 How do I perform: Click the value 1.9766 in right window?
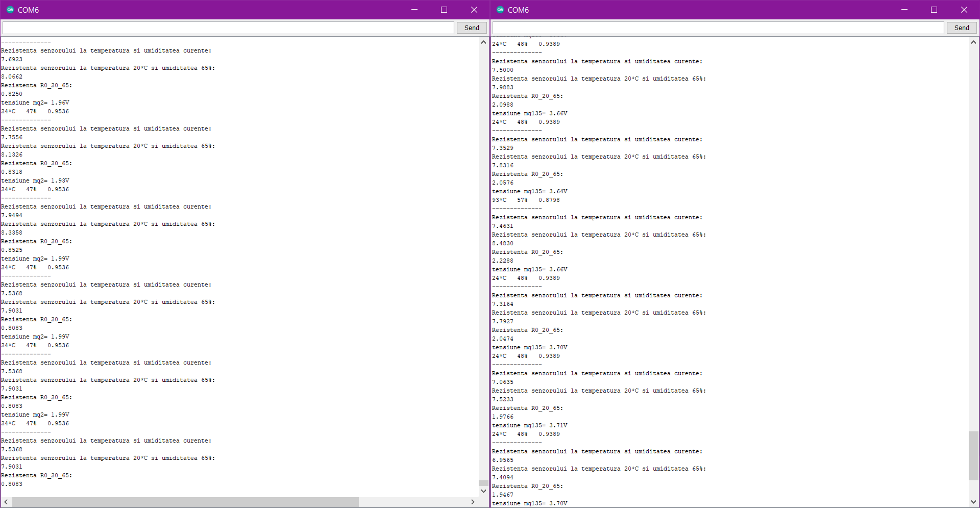coord(502,417)
